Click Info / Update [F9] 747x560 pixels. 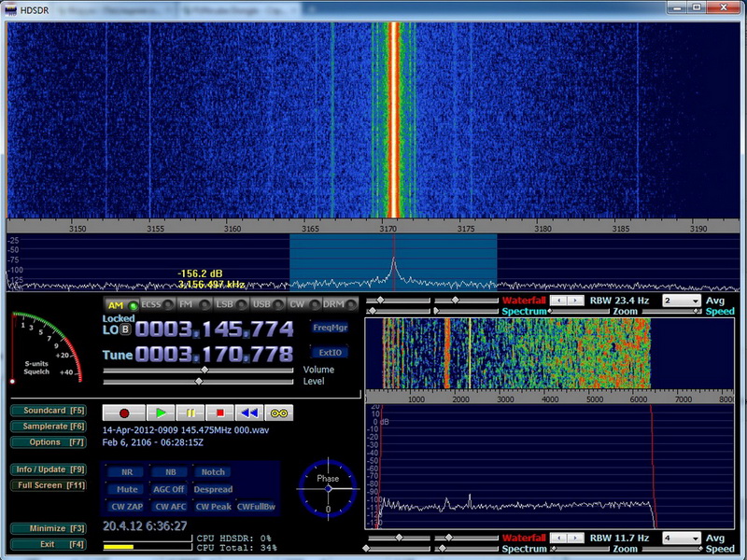point(49,469)
